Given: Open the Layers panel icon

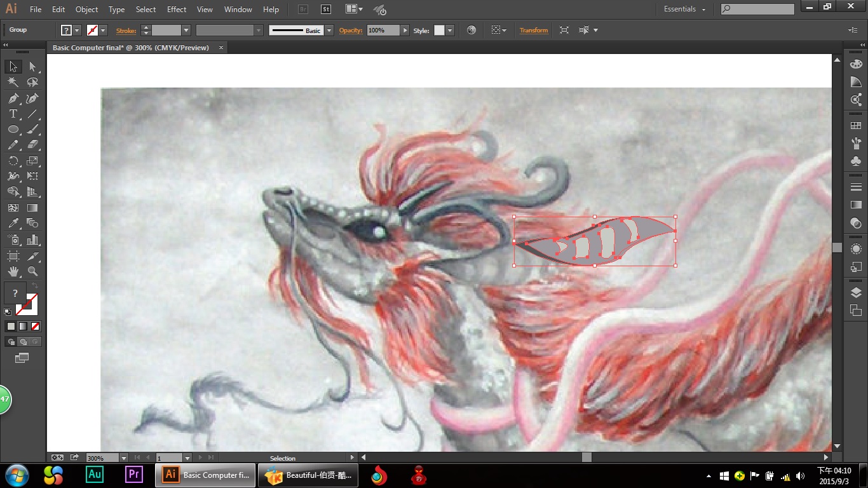Looking at the screenshot, I should 856,292.
